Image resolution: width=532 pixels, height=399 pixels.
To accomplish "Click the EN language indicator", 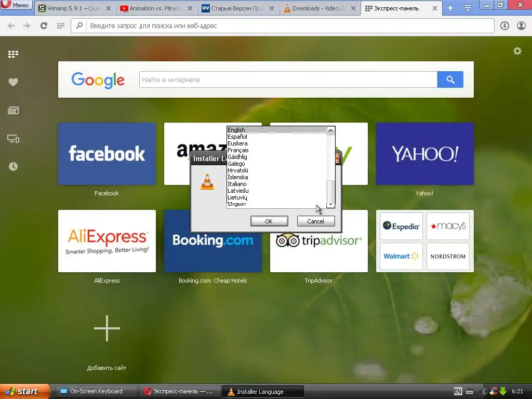I will (458, 392).
